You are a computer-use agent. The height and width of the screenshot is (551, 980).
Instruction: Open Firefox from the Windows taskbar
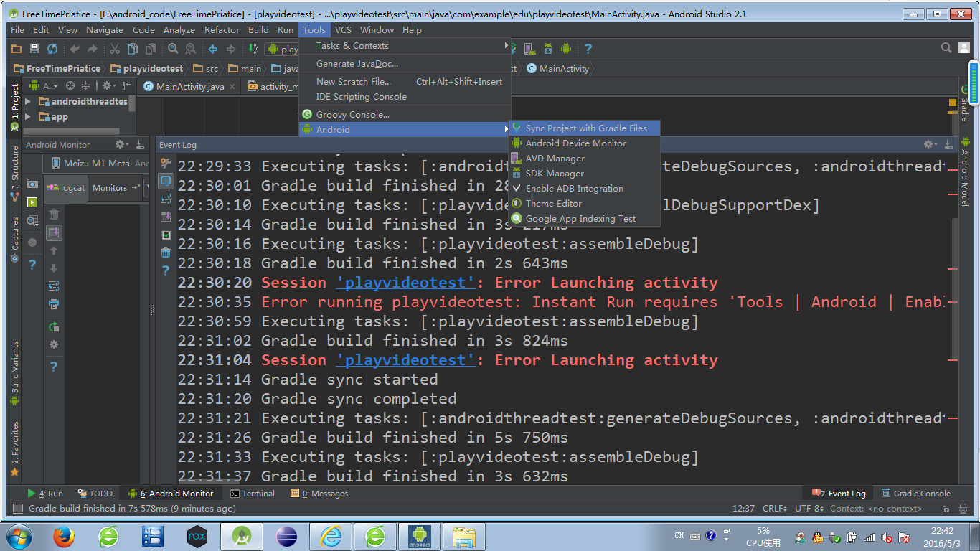tap(64, 537)
